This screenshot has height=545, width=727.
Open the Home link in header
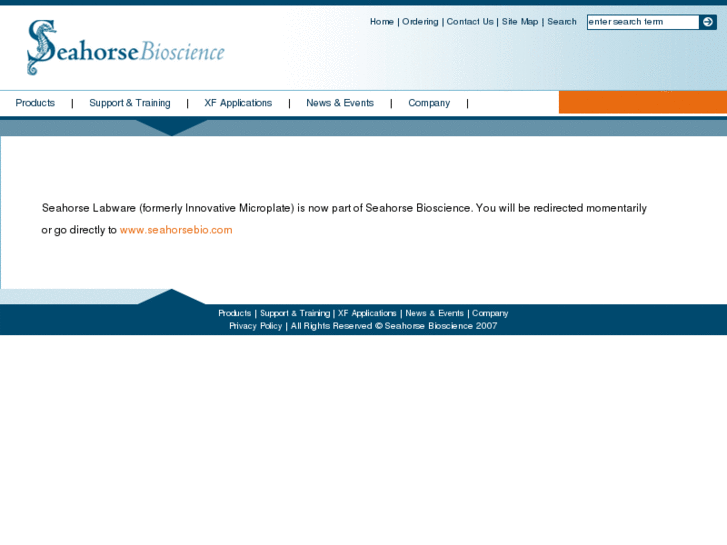tap(382, 22)
